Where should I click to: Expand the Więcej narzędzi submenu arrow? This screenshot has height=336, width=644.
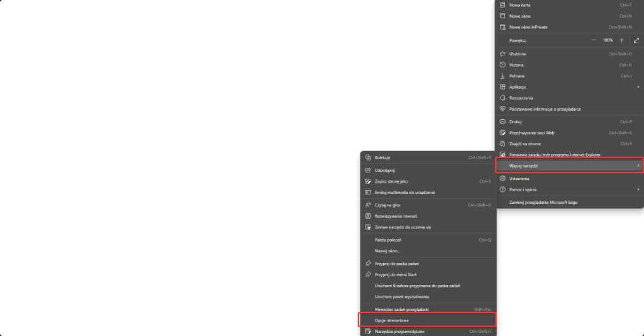pyautogui.click(x=638, y=165)
